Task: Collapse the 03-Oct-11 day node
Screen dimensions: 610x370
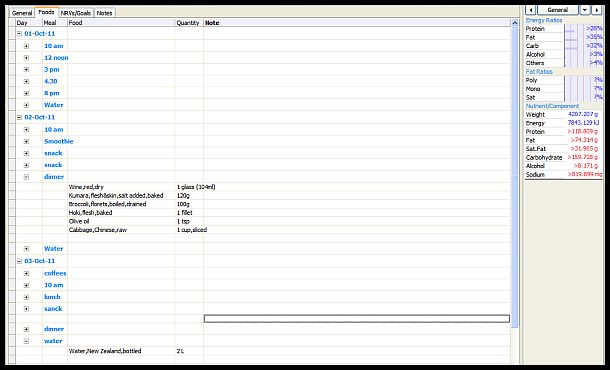Action: pyautogui.click(x=19, y=261)
